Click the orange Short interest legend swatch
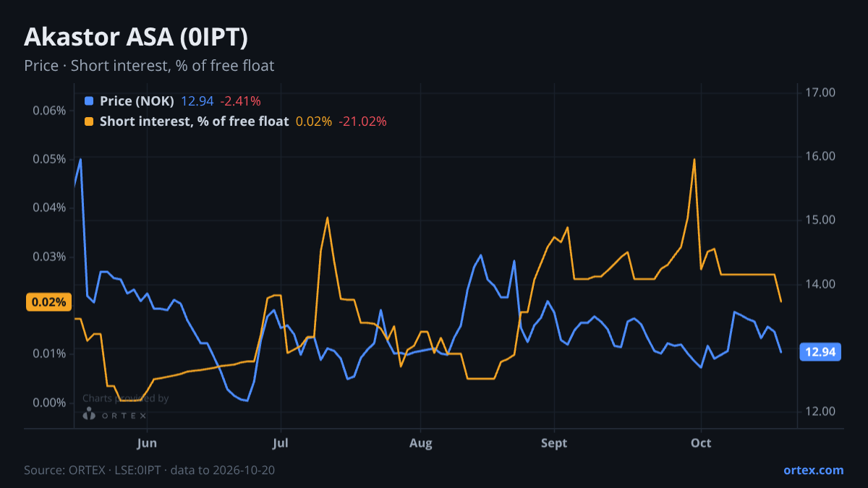 89,121
